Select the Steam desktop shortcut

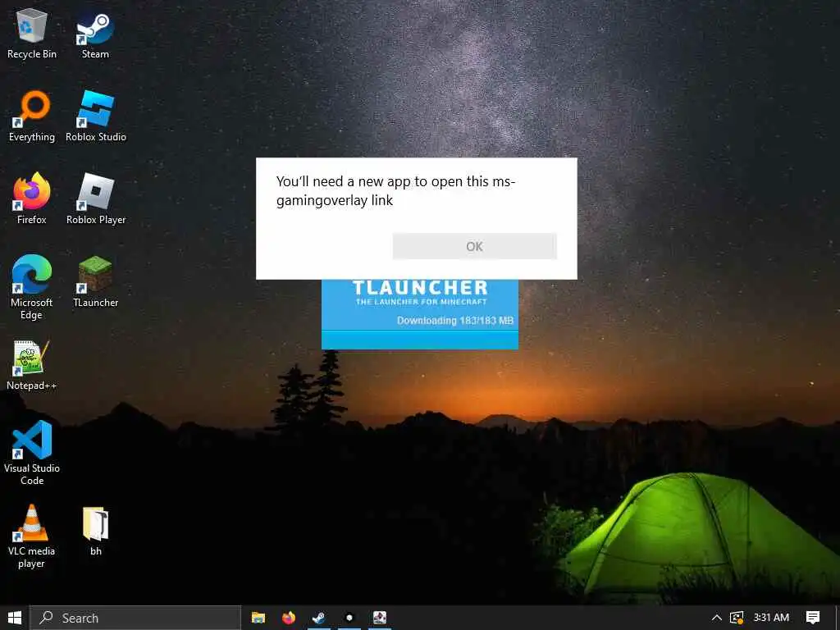tap(95, 34)
